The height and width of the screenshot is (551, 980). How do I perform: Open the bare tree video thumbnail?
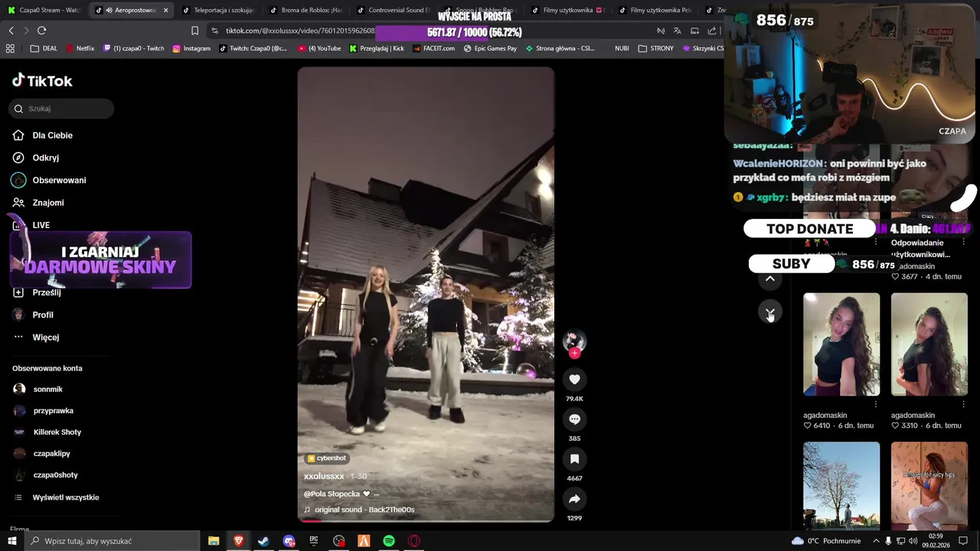pyautogui.click(x=841, y=485)
